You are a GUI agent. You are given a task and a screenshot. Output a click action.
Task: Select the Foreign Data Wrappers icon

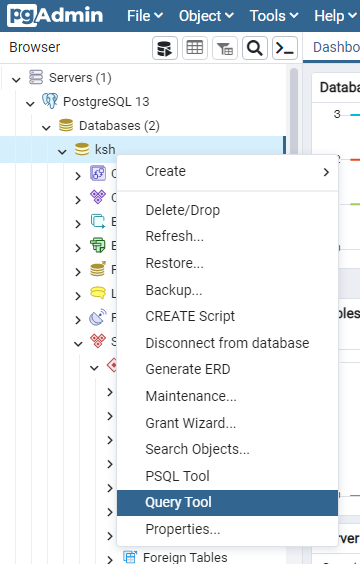[98, 269]
